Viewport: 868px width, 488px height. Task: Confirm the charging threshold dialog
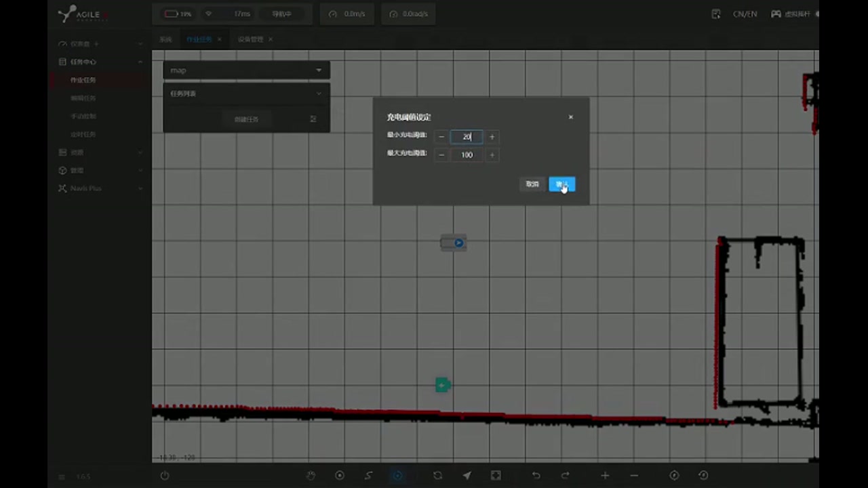[561, 184]
